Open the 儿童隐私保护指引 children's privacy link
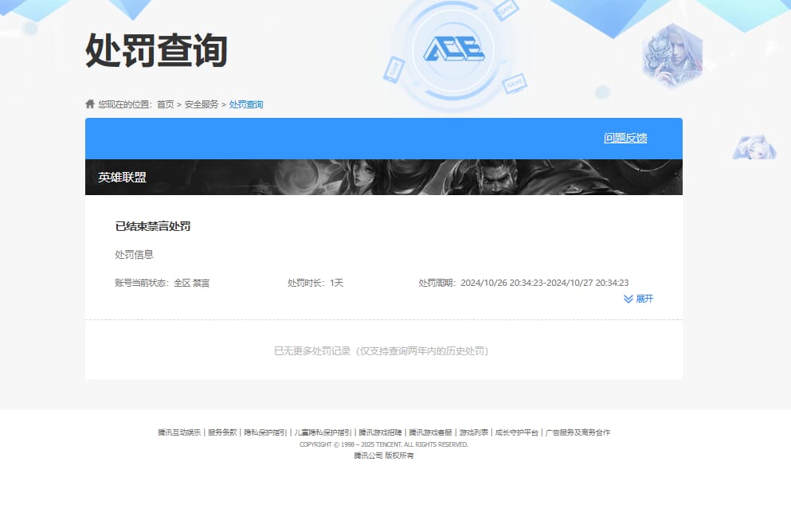Viewport: 791px width, 532px height. [x=321, y=431]
